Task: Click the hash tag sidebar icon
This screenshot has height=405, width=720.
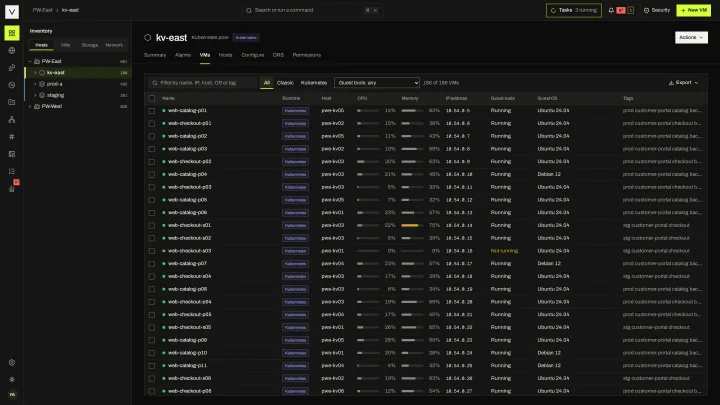Action: click(12, 136)
